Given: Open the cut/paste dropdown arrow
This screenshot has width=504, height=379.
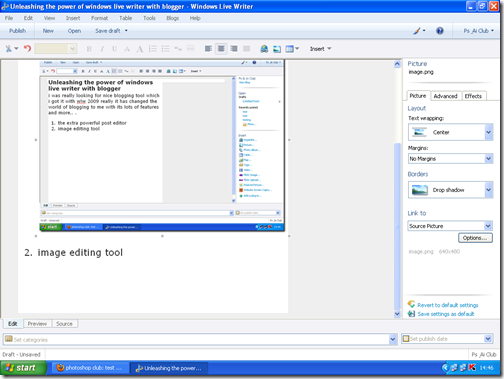Looking at the screenshot, I should (x=16, y=49).
